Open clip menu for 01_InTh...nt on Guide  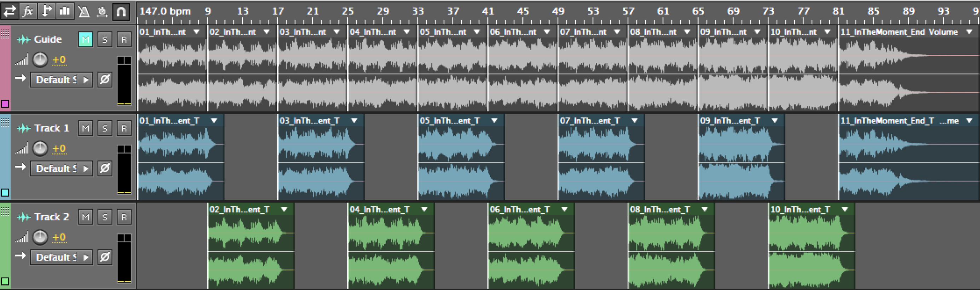coord(197,32)
